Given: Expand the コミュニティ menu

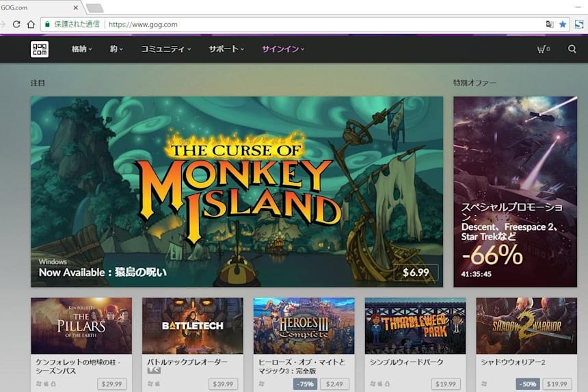Looking at the screenshot, I should click(x=165, y=49).
